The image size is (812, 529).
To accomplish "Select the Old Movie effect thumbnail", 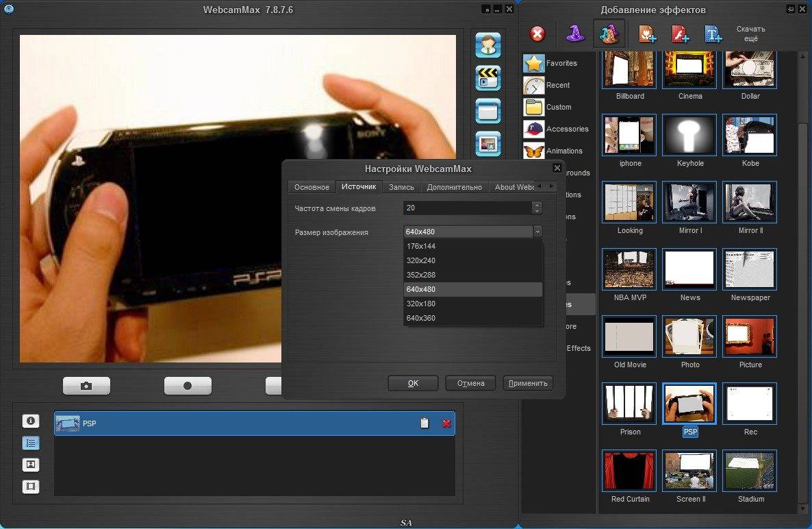I will click(629, 336).
